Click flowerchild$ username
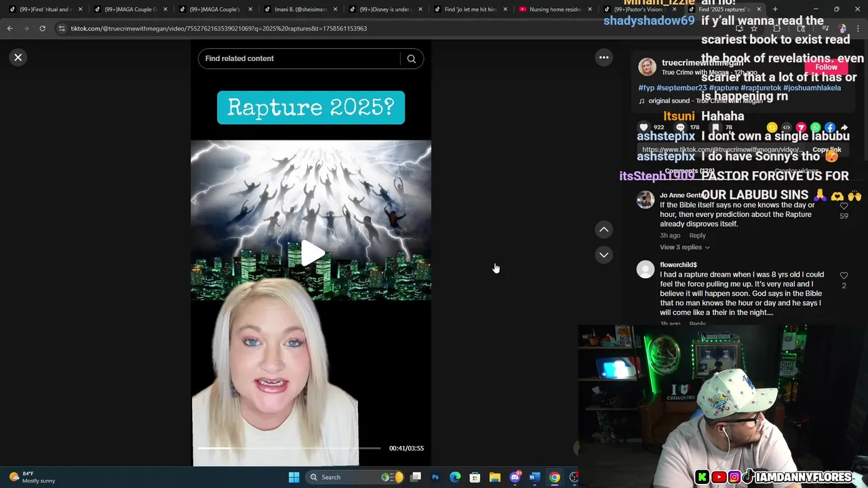 coord(679,265)
